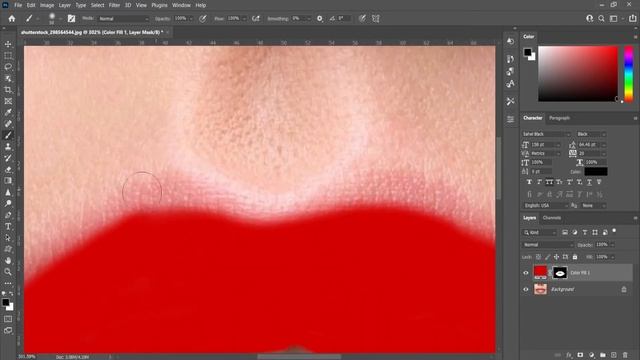
Task: Open the Image menu
Action: pyautogui.click(x=47, y=5)
